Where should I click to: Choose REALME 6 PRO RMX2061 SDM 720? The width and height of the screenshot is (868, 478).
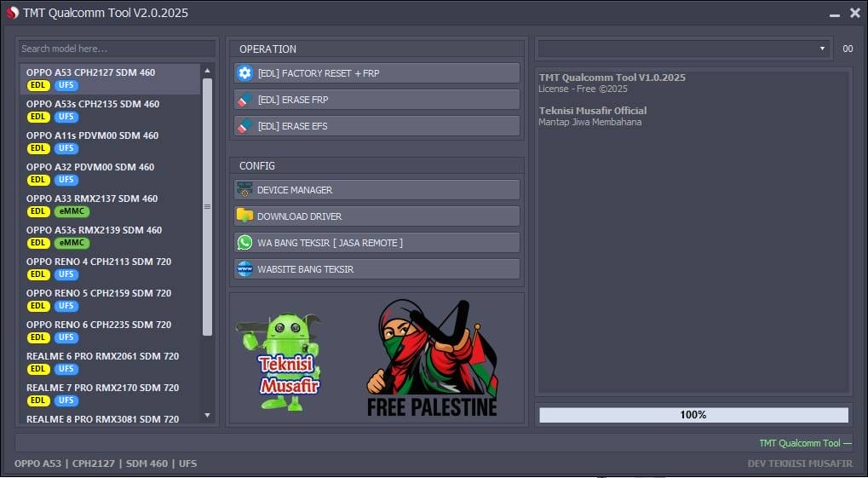(x=102, y=356)
